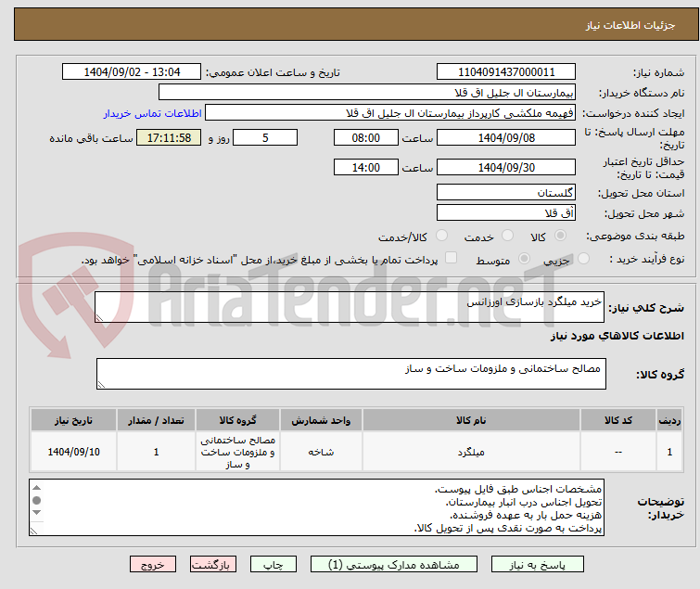This screenshot has width=700, height=589.
Task: Click the line پرداخت به صورت نقدی پس از تحویل کالا
Action: [x=508, y=529]
